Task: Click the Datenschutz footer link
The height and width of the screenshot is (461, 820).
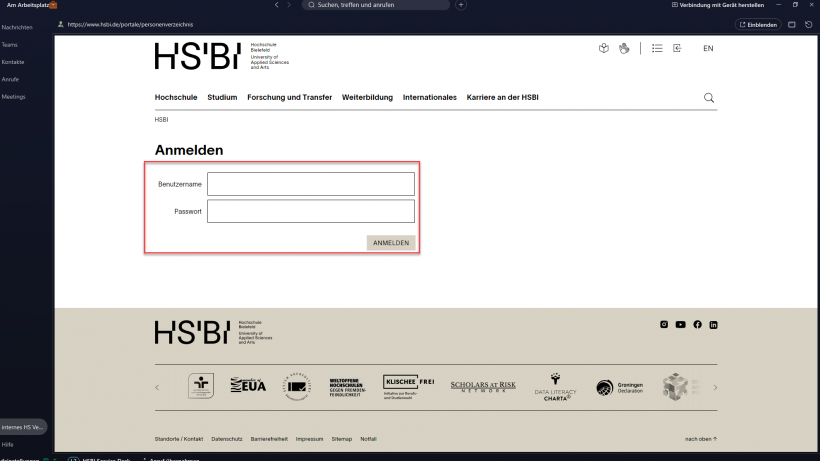Action: 227,439
